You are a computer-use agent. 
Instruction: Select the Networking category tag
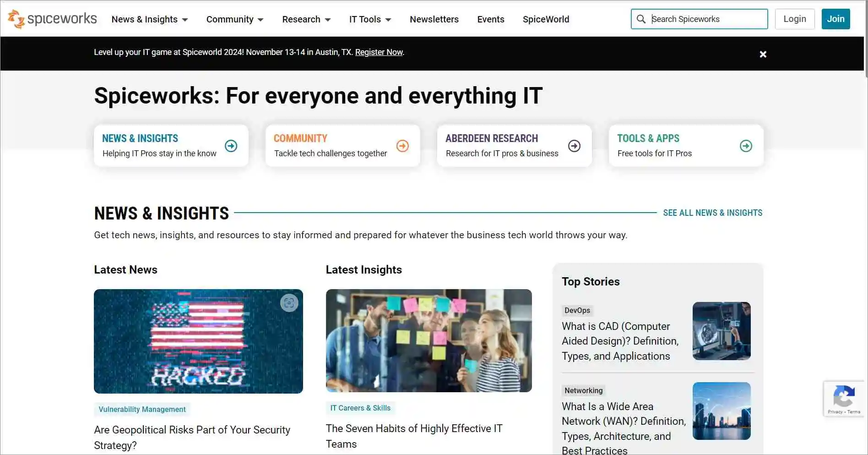(583, 390)
